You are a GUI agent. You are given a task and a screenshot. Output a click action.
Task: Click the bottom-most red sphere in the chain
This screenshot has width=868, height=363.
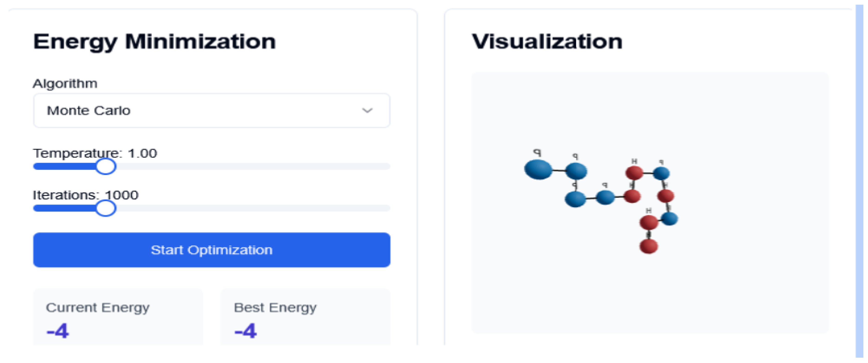click(x=649, y=246)
